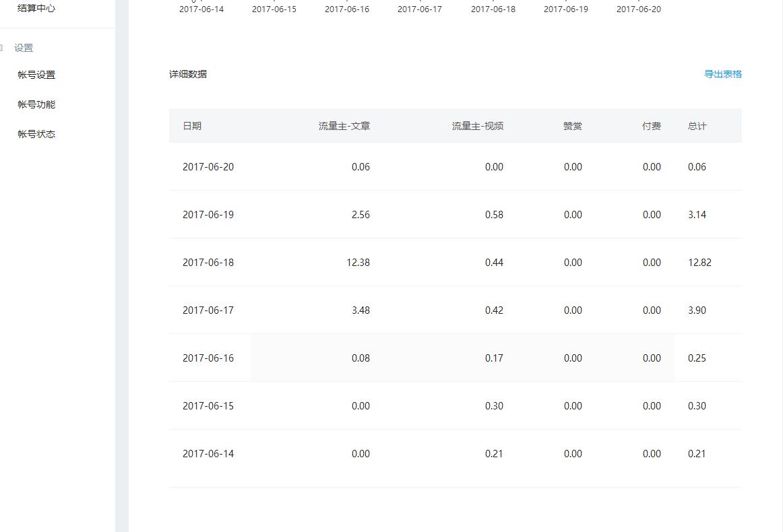Screen dimensions: 783x532
Task: Click the settings gear icon beside 设置
Action: (2, 47)
